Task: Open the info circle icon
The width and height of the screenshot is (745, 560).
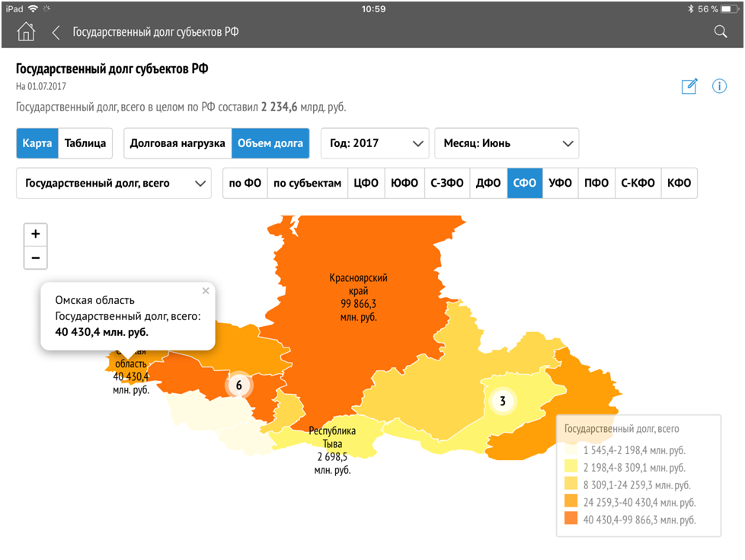Action: [x=719, y=86]
